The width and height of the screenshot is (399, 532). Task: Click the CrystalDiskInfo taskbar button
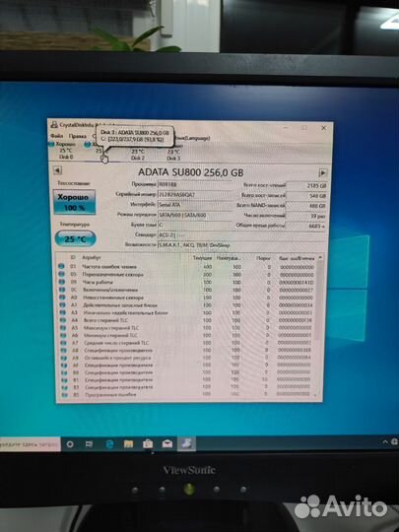186,443
